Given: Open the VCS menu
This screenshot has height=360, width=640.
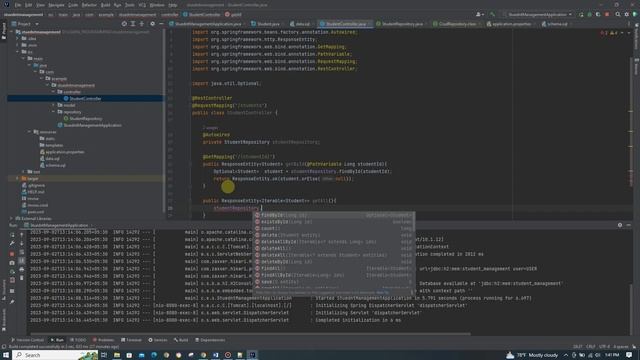Looking at the screenshot, I should pos(142,5).
